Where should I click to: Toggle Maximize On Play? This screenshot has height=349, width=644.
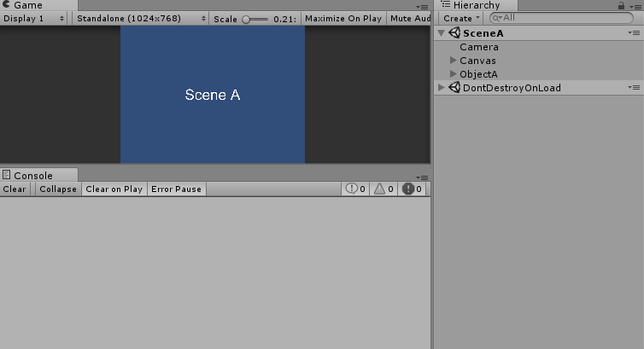[x=343, y=19]
